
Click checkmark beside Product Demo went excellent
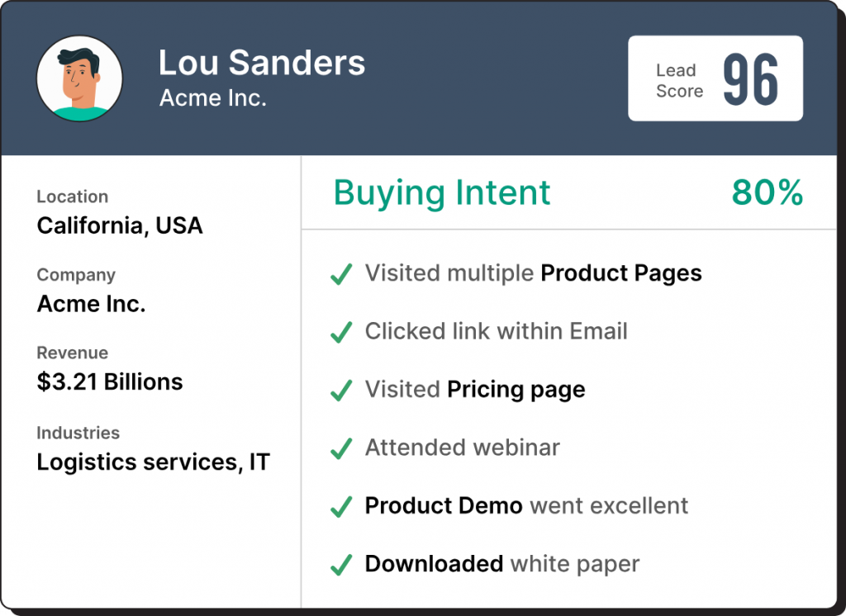point(341,507)
